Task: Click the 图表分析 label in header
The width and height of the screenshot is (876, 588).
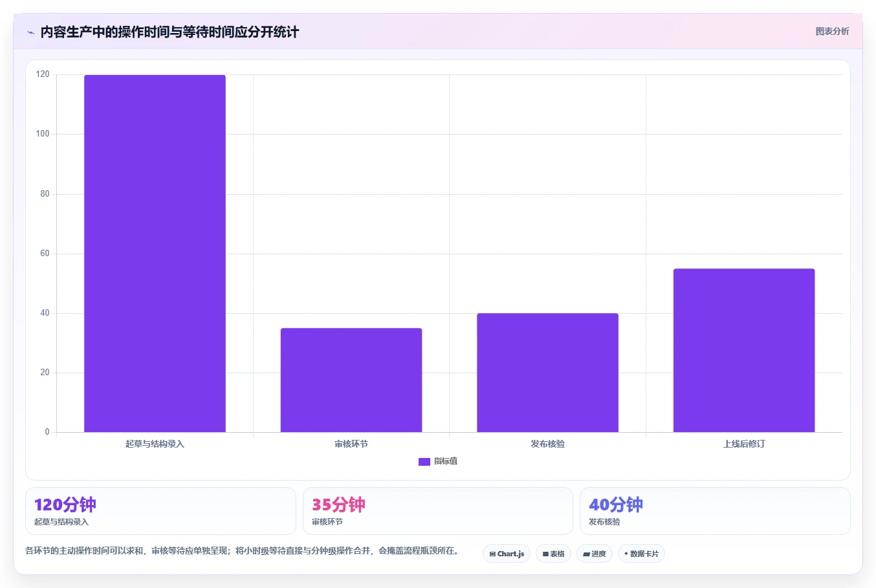Action: (x=832, y=31)
